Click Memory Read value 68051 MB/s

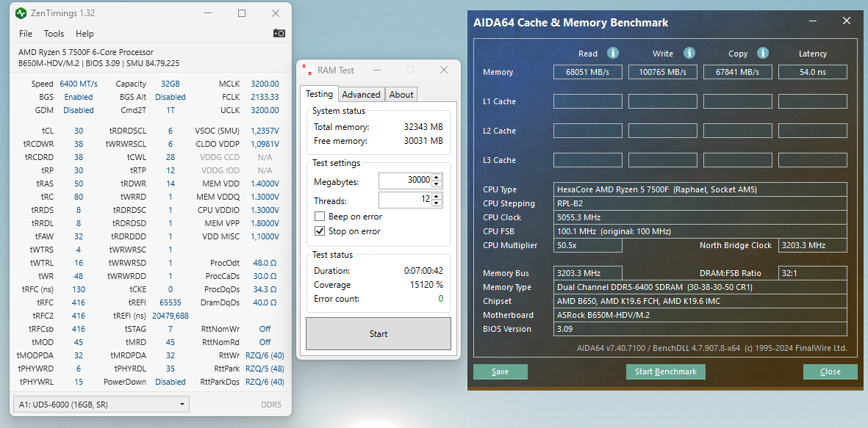587,72
